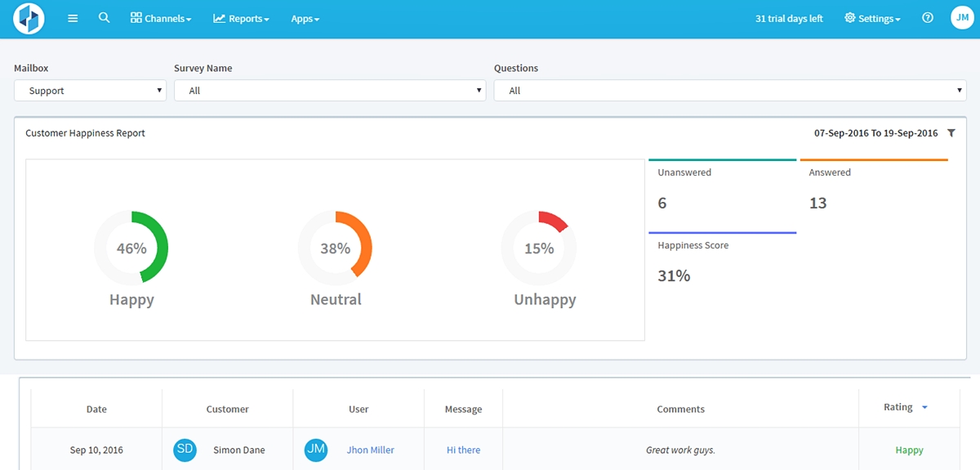980x470 pixels.
Task: Click the Sep 10, 2016 date cell
Action: point(96,450)
